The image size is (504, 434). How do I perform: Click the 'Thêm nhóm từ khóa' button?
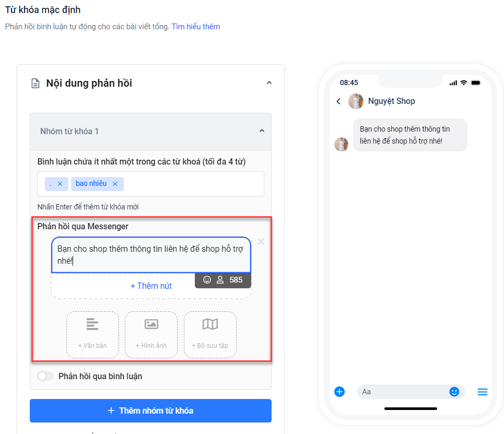150,410
